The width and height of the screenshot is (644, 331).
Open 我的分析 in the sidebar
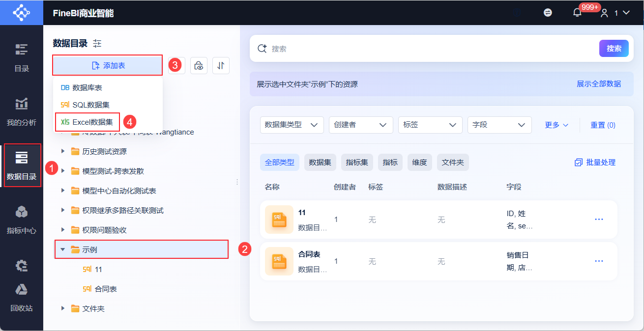pyautogui.click(x=21, y=112)
